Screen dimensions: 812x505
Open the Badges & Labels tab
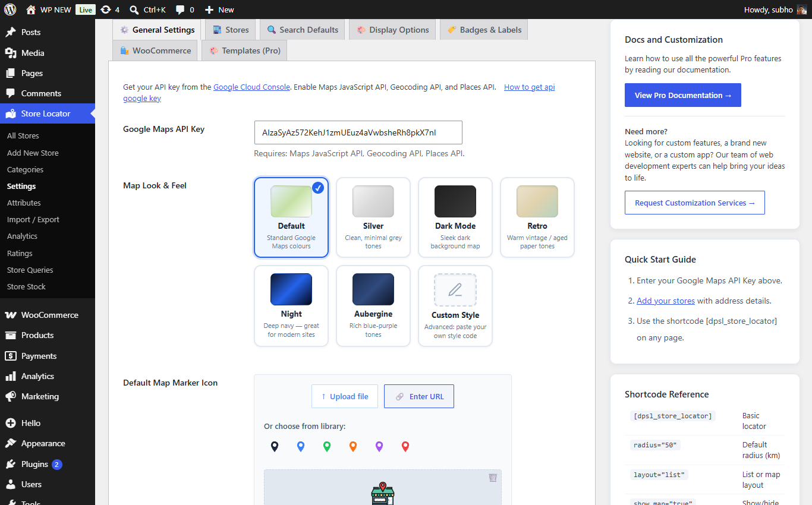tap(484, 30)
